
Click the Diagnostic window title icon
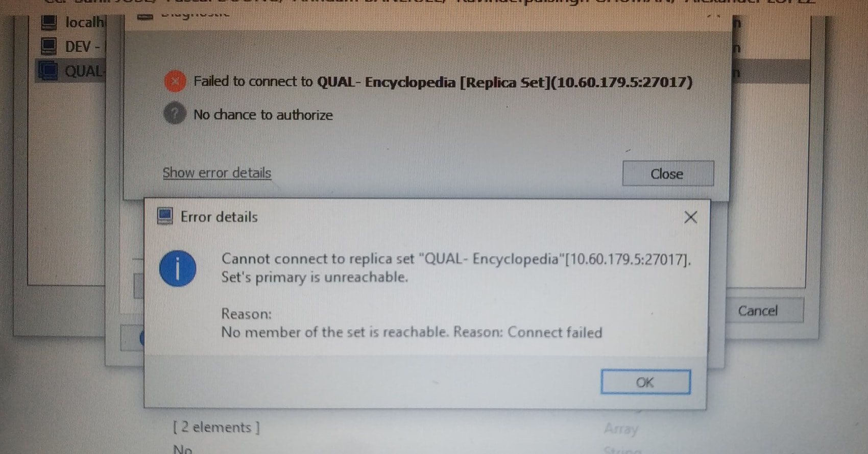click(x=145, y=17)
